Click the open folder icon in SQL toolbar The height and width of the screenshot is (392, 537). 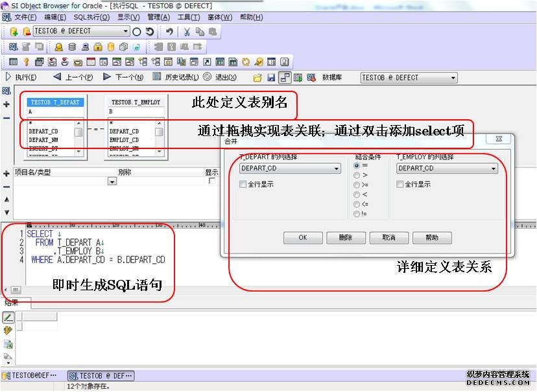pos(257,78)
